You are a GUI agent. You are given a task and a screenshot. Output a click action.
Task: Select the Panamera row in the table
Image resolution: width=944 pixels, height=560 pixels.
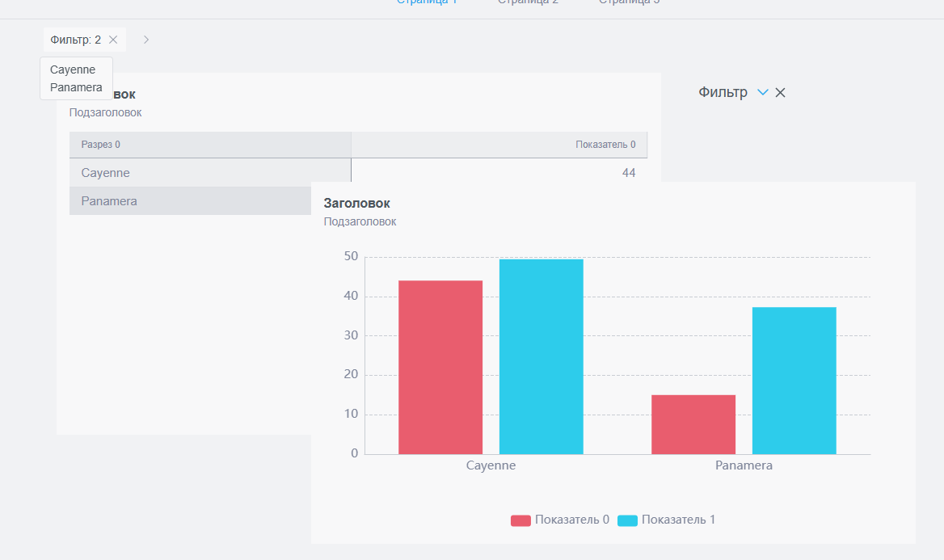(109, 201)
